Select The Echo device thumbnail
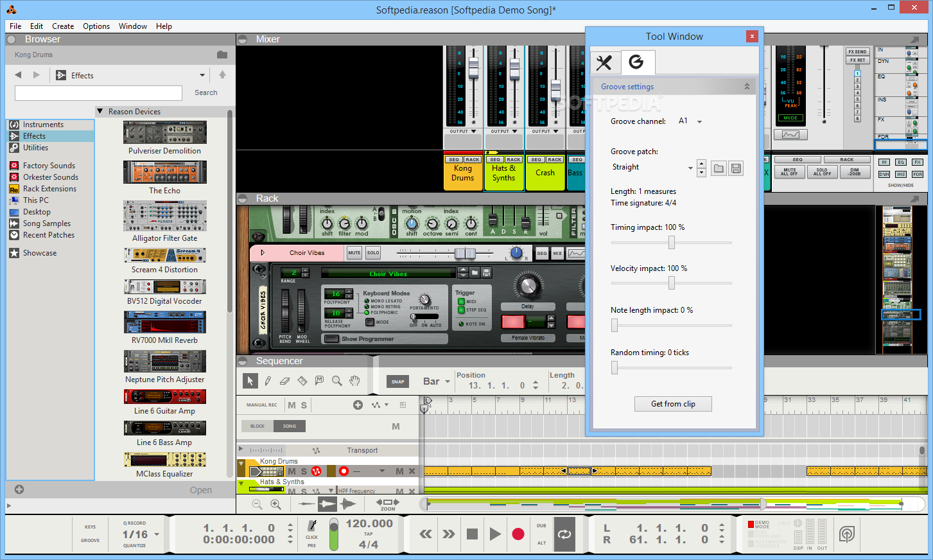This screenshot has height=560, width=933. (165, 173)
